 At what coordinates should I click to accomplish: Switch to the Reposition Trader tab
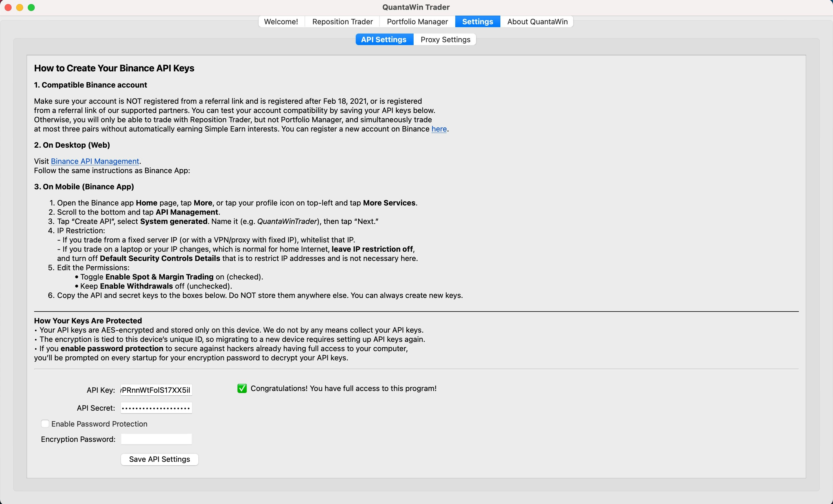pyautogui.click(x=342, y=22)
